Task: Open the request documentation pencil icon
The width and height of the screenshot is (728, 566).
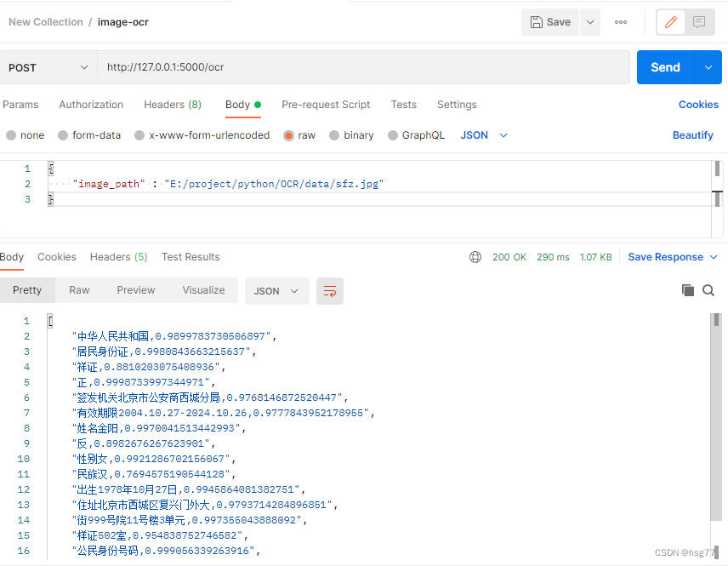Action: 669,21
